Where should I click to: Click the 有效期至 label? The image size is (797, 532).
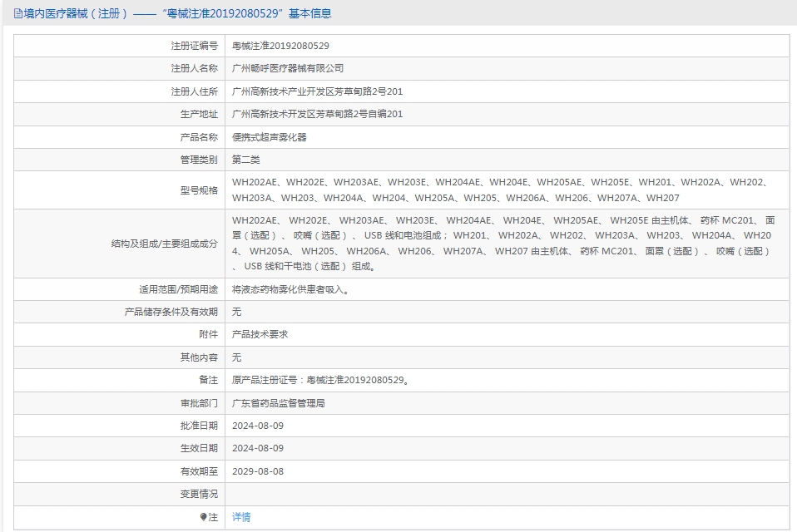[199, 471]
